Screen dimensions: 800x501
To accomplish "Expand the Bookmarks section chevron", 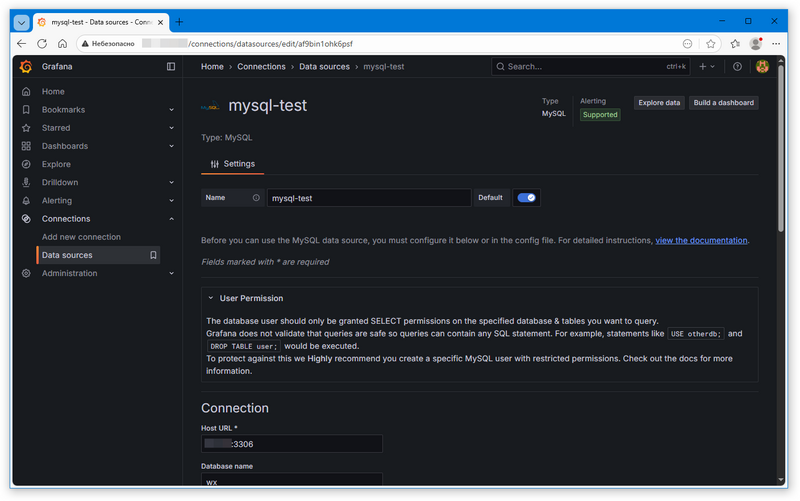I will coord(171,110).
